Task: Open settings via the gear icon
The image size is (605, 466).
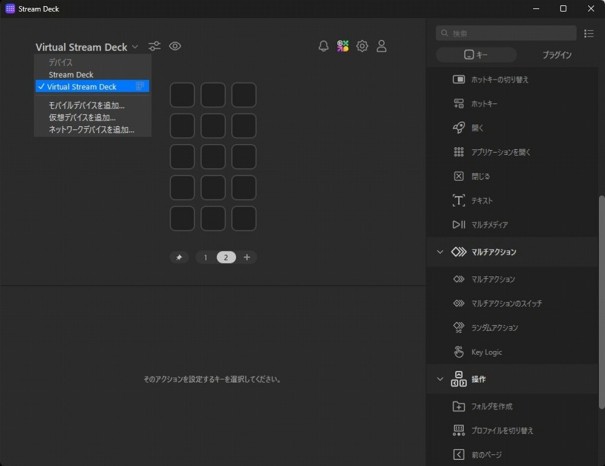Action: (362, 46)
